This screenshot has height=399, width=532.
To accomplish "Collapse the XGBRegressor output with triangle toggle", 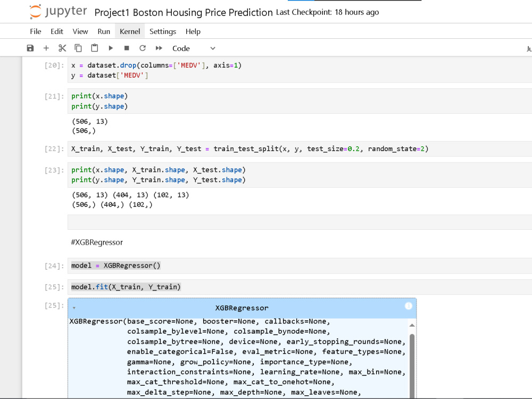I will (x=74, y=308).
